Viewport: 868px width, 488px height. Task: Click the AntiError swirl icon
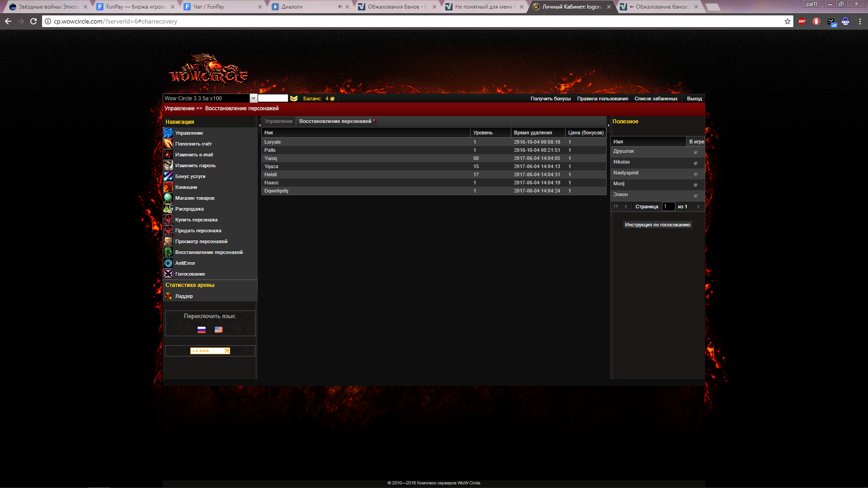click(x=168, y=263)
